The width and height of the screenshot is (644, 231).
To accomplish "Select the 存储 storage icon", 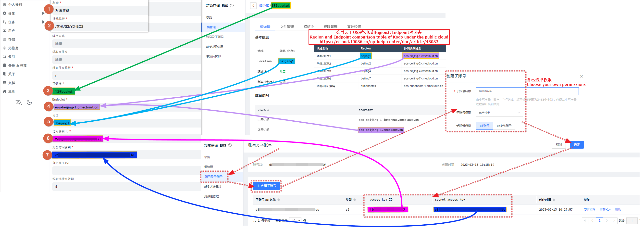I will coord(4,39).
